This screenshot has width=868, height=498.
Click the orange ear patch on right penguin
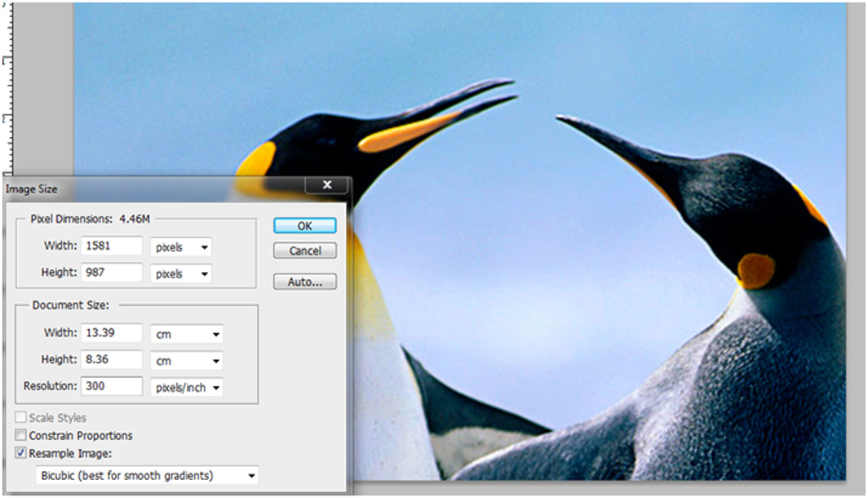[756, 271]
